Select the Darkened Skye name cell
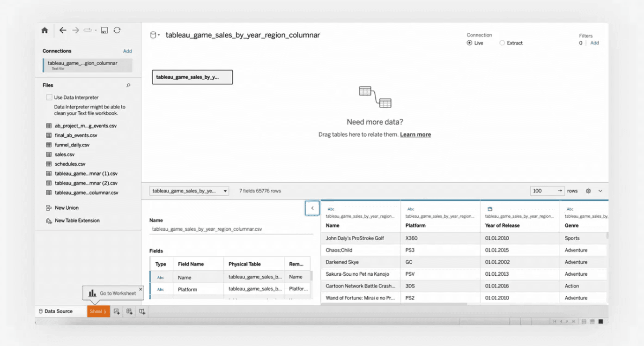The width and height of the screenshot is (644, 346). coord(361,262)
